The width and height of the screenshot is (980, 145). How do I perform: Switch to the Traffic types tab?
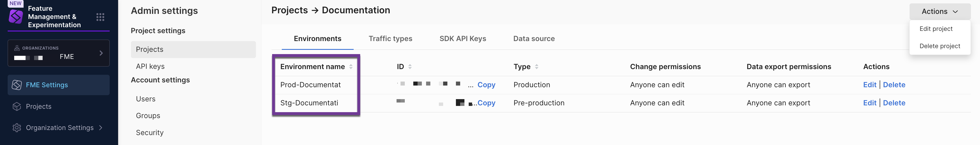(390, 39)
